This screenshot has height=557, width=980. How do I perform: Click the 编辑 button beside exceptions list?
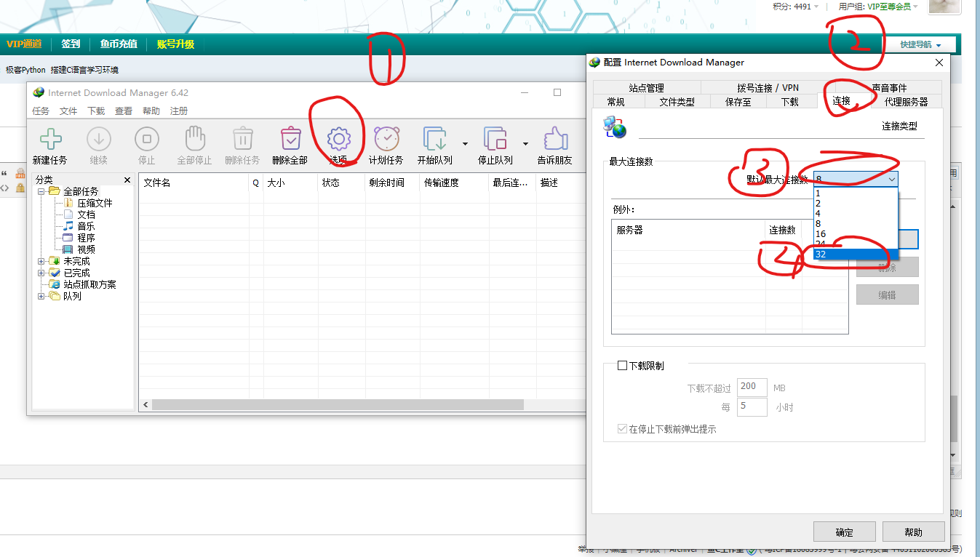click(x=887, y=294)
